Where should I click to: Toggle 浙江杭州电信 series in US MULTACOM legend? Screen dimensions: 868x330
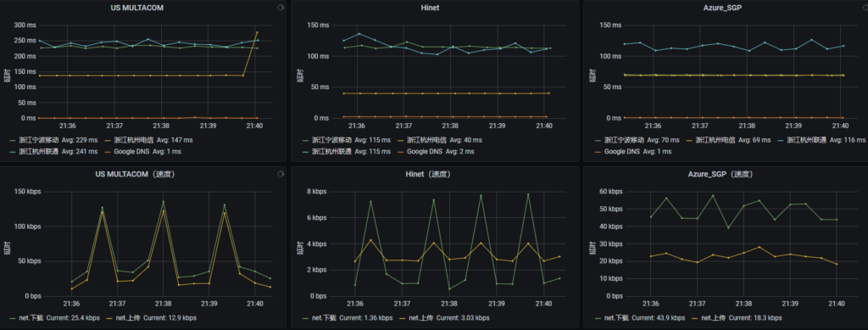coord(135,140)
